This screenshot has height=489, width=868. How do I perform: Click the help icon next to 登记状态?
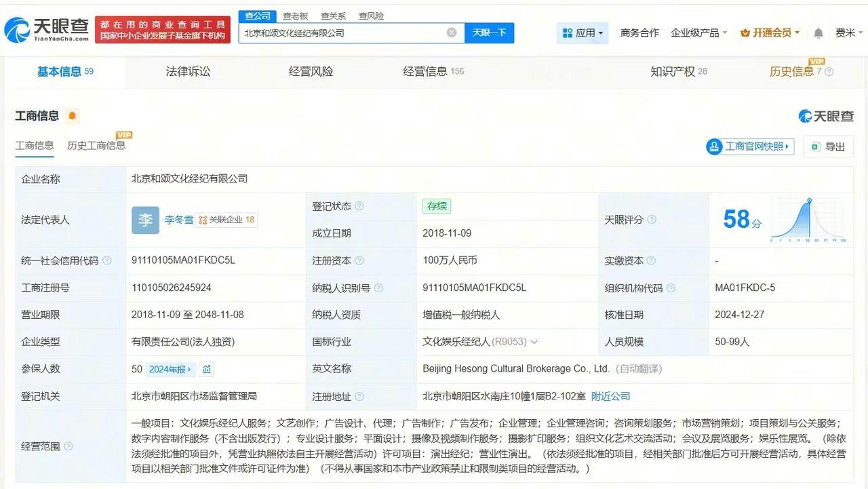(359, 206)
